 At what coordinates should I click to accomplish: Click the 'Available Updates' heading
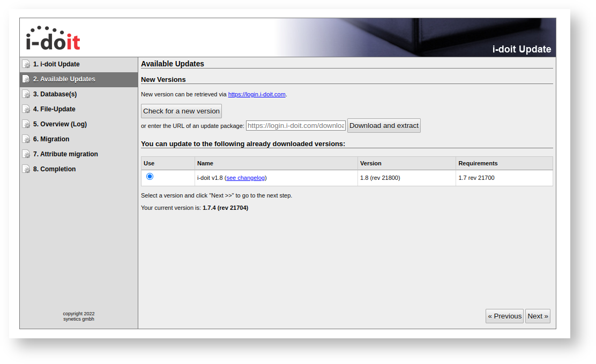[173, 64]
